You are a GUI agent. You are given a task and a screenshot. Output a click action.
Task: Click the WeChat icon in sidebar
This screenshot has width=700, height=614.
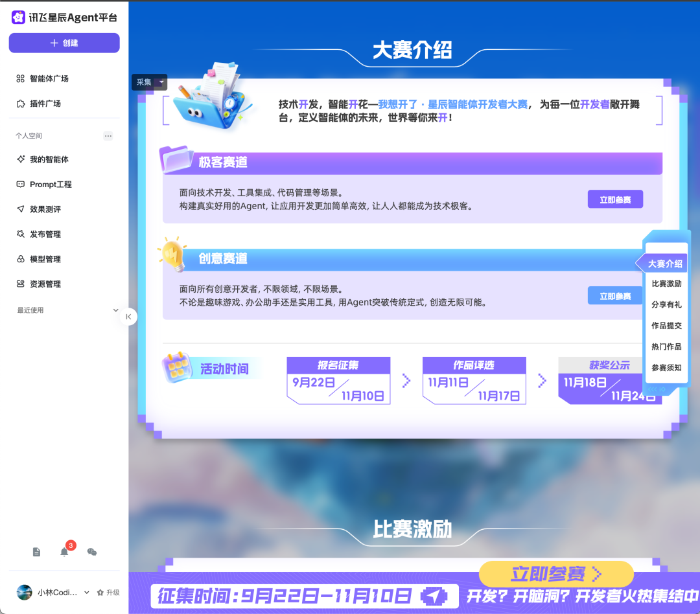click(x=92, y=552)
